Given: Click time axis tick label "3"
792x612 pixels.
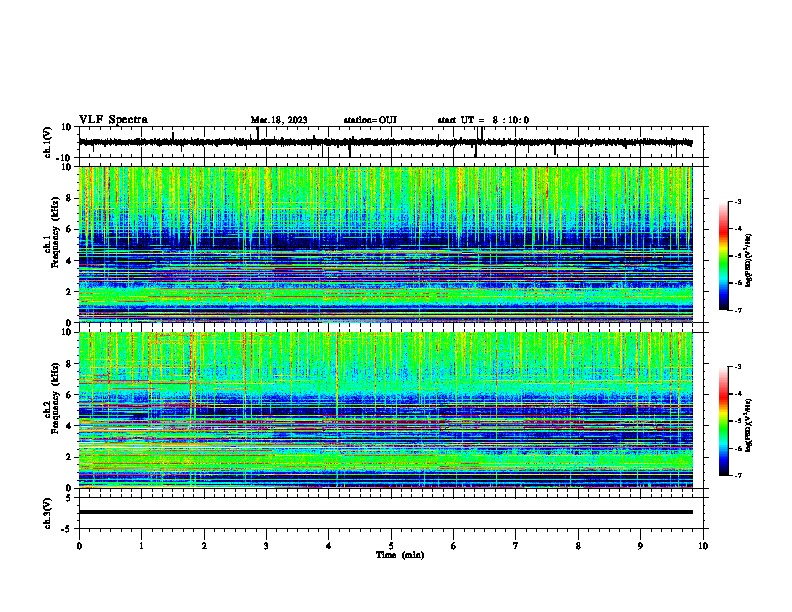Looking at the screenshot, I should (266, 546).
